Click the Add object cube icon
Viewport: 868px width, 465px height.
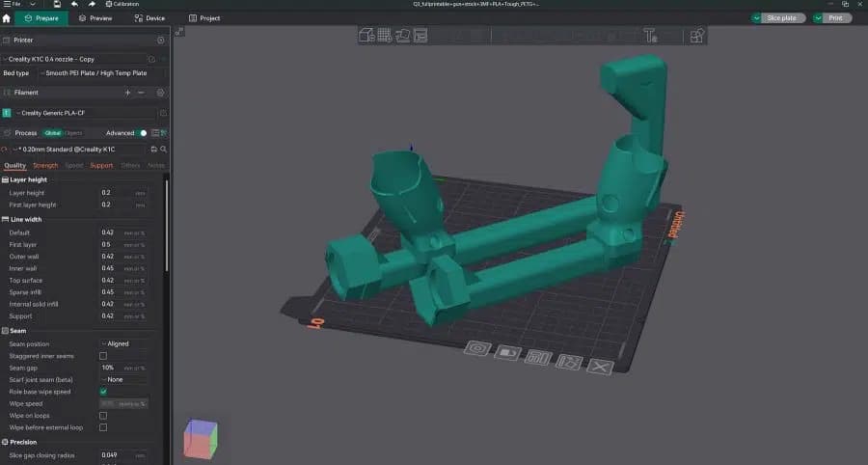coord(366,36)
